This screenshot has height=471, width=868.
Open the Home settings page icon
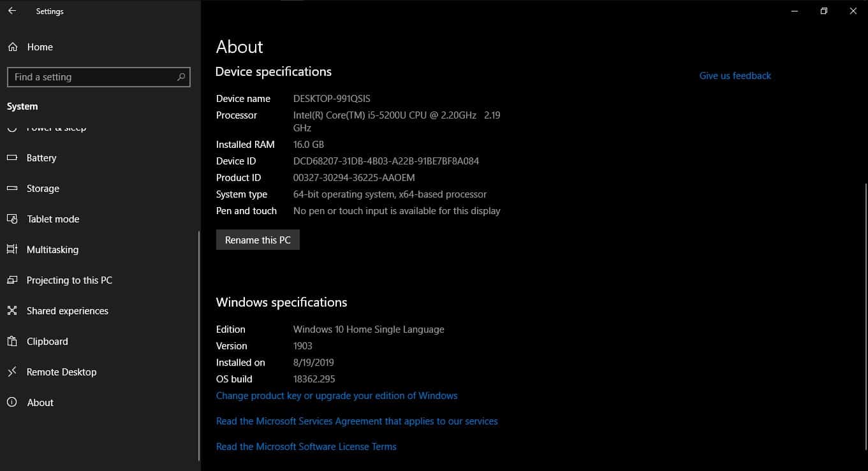[12, 47]
